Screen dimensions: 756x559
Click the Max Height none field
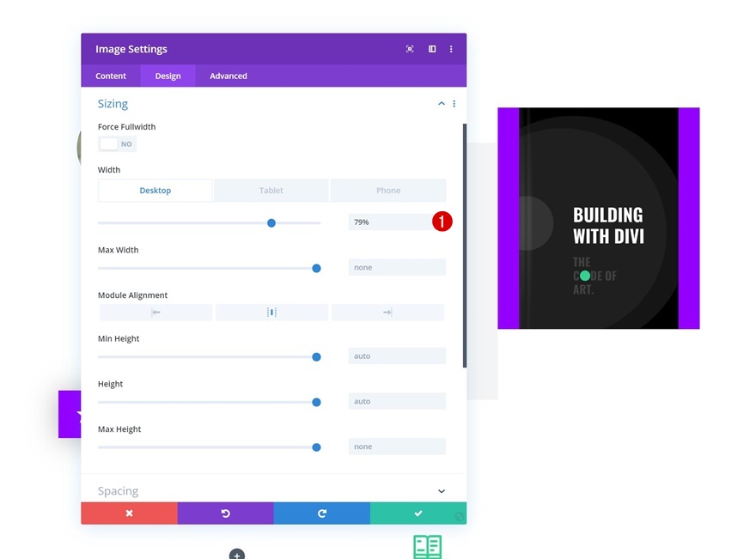pyautogui.click(x=397, y=447)
